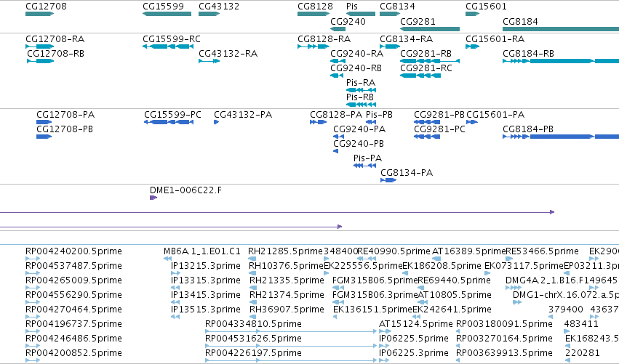Click transcript CG9281-RB
Screen dimensions: 619x364
[x=430, y=61]
